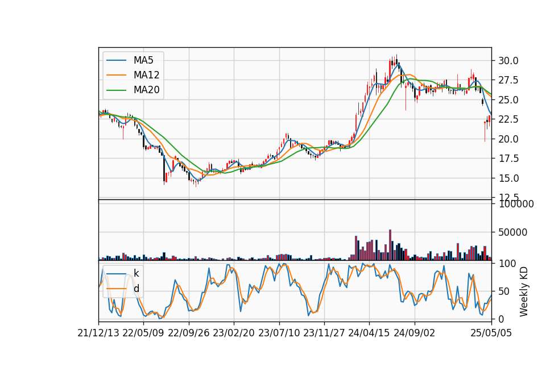Click the 22/05/09 date tick label
Viewport: 546px width, 392px height.
click(x=143, y=333)
